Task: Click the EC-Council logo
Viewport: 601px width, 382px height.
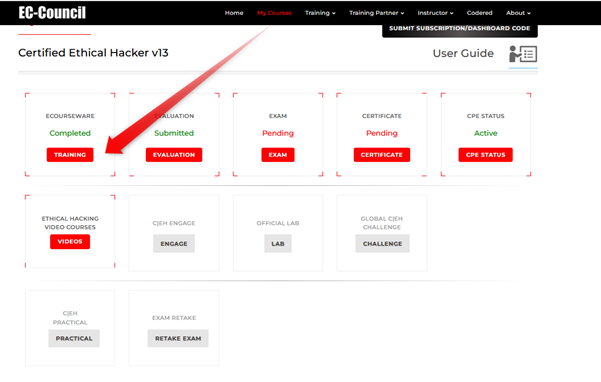Action: (52, 13)
